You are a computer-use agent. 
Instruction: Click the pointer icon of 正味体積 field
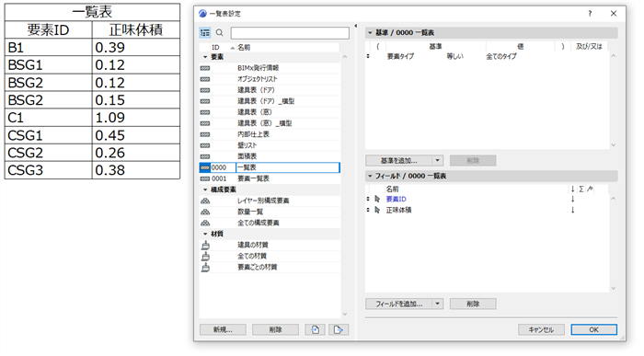377,211
